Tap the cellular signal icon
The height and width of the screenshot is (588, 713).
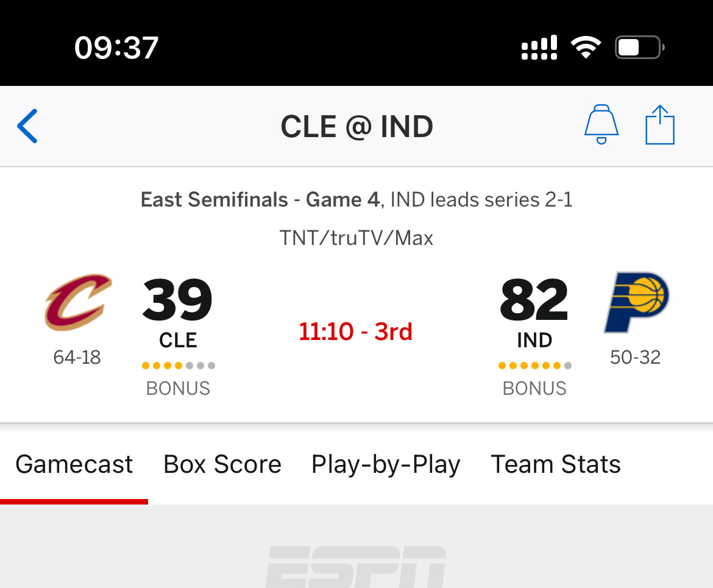click(x=539, y=48)
